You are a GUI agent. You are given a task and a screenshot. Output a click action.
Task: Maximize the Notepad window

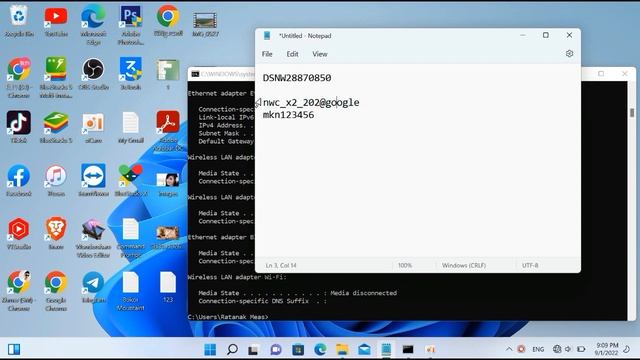coord(546,35)
